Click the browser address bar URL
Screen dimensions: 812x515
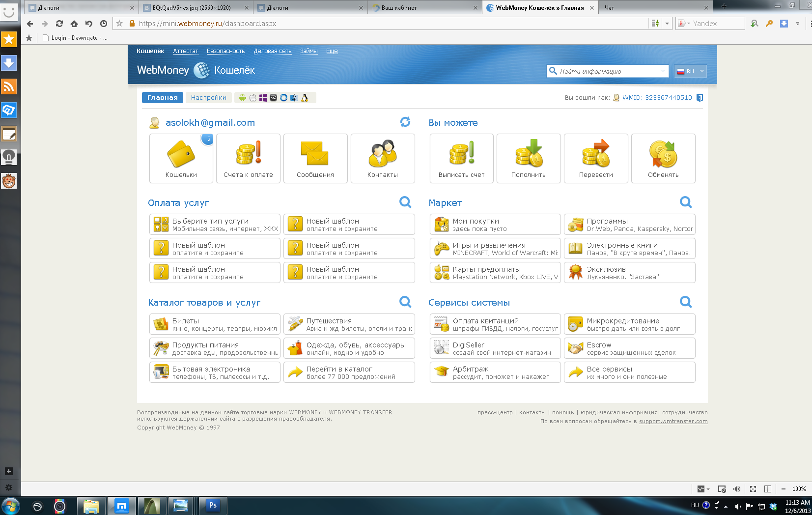(x=207, y=24)
